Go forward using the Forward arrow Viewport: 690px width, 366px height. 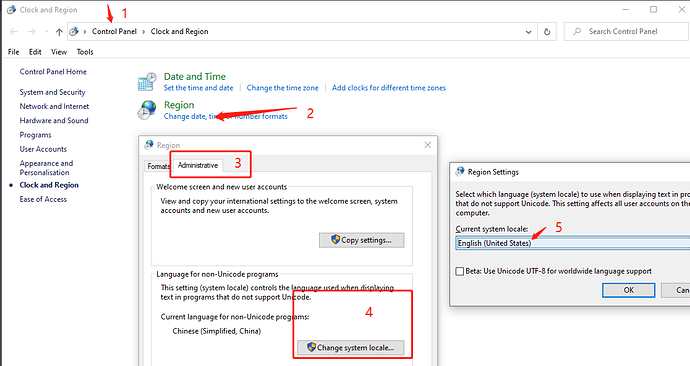32,32
